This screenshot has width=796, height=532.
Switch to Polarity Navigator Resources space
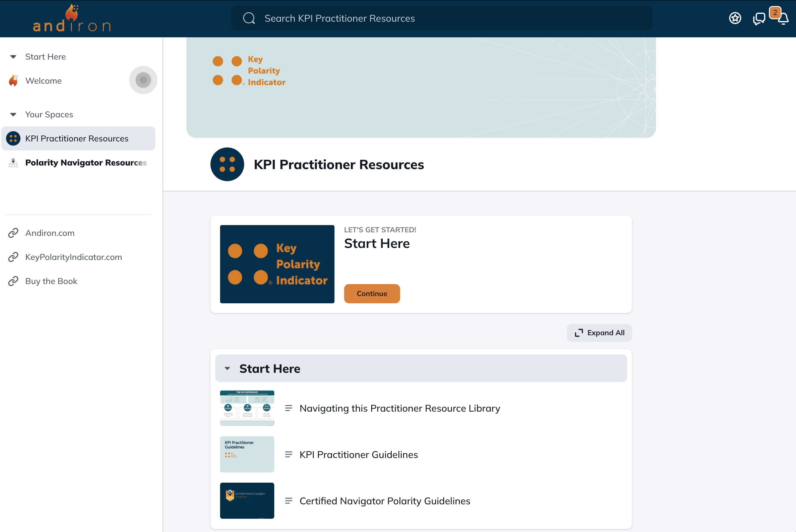coord(86,162)
